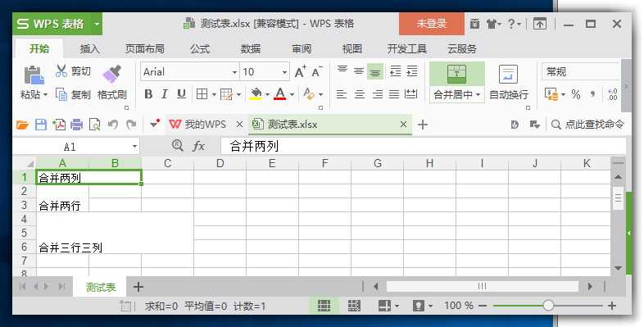This screenshot has height=327, width=644.
Task: Toggle italic formatting
Action: click(x=165, y=94)
